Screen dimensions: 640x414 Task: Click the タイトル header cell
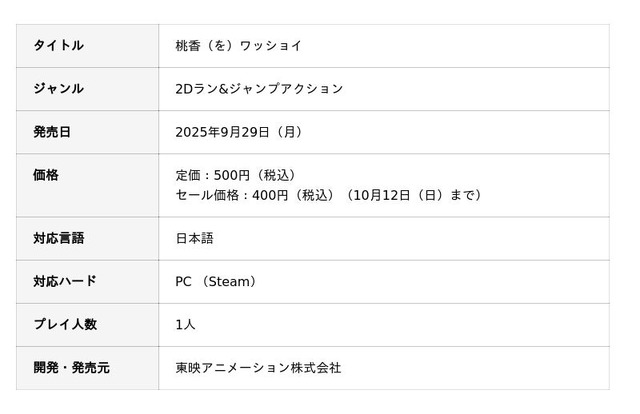click(58, 46)
